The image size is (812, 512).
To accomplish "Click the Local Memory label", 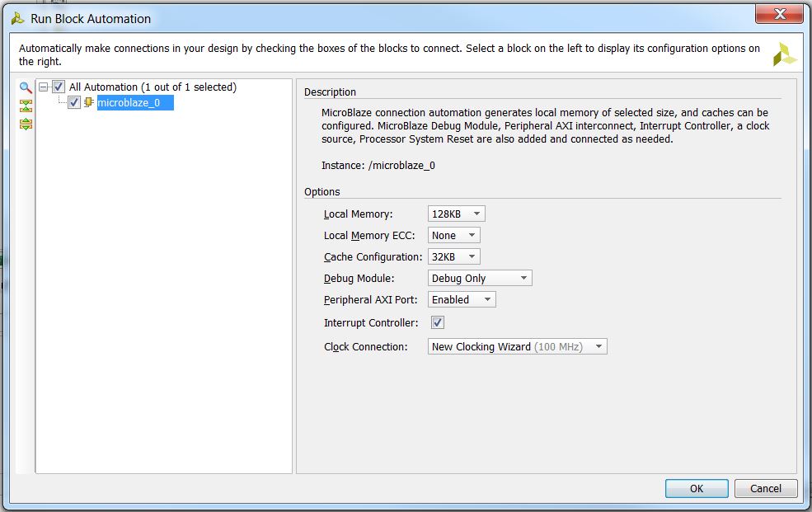I will coord(359,214).
